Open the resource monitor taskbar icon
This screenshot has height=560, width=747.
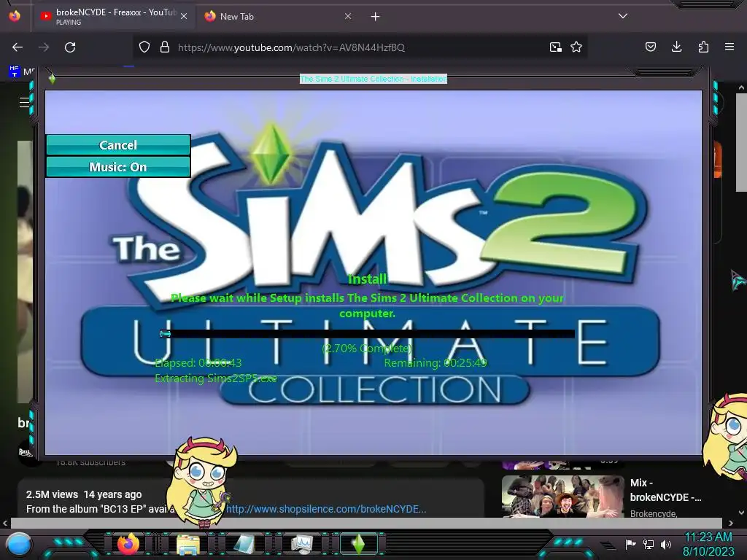coord(301,544)
